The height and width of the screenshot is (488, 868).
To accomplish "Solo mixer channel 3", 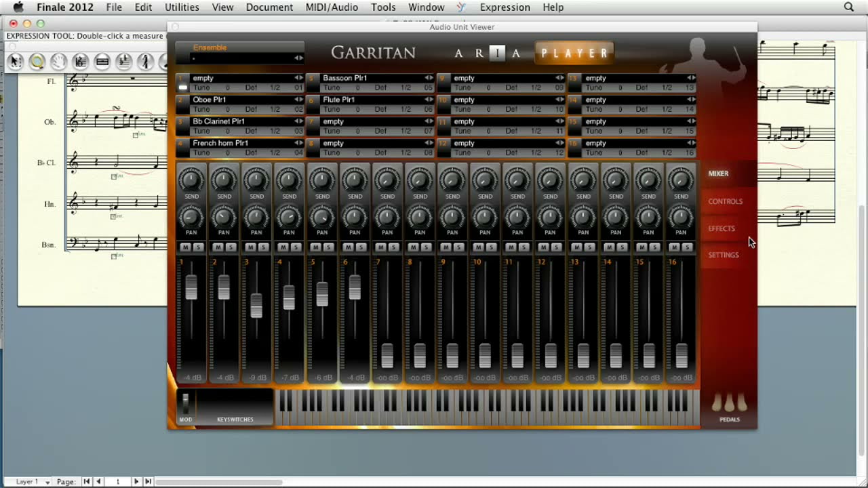I will pos(263,247).
